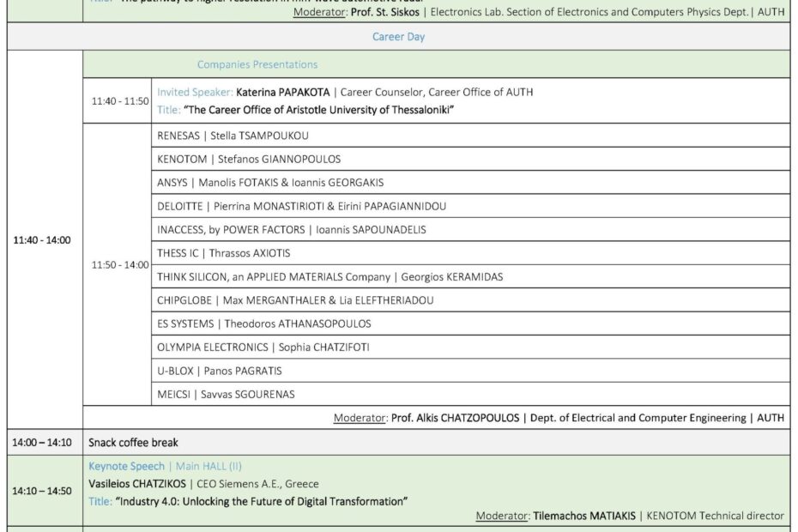Click the ES SYSTEMS | Theodoros ATHANASOPOULOS row
Viewport: 798px width, 532px height.
point(470,323)
